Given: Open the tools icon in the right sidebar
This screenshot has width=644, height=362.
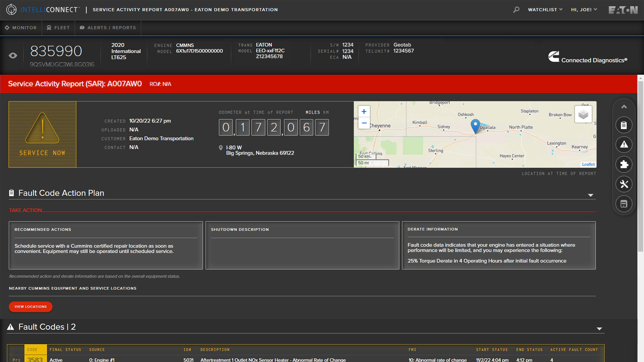Looking at the screenshot, I should [624, 184].
